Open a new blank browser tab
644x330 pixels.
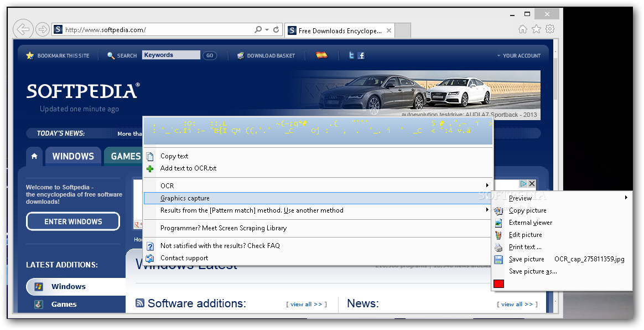pyautogui.click(x=403, y=31)
